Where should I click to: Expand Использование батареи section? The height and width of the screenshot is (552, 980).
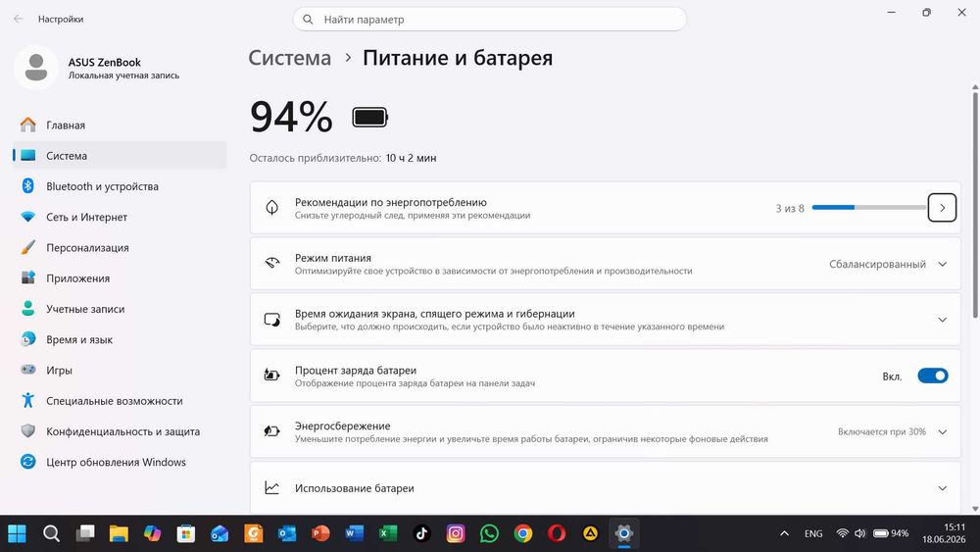pyautogui.click(x=942, y=488)
